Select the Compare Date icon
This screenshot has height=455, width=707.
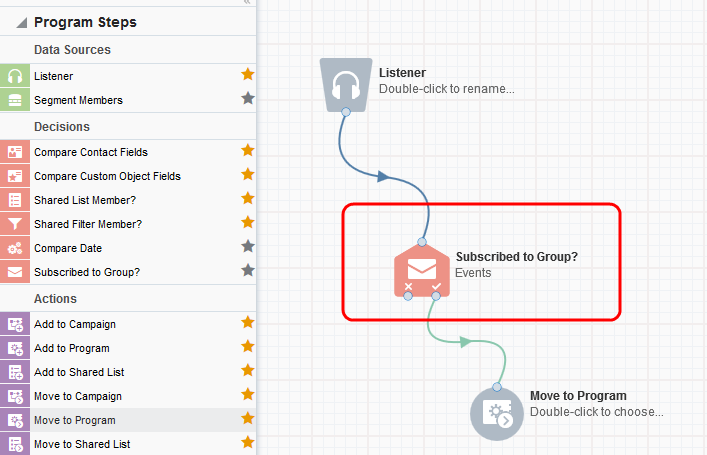pyautogui.click(x=15, y=248)
